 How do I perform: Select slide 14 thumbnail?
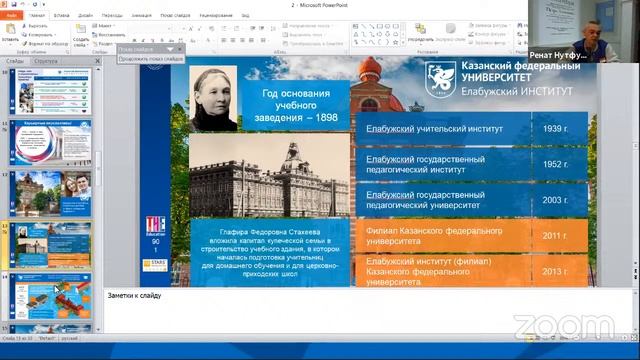click(x=50, y=296)
